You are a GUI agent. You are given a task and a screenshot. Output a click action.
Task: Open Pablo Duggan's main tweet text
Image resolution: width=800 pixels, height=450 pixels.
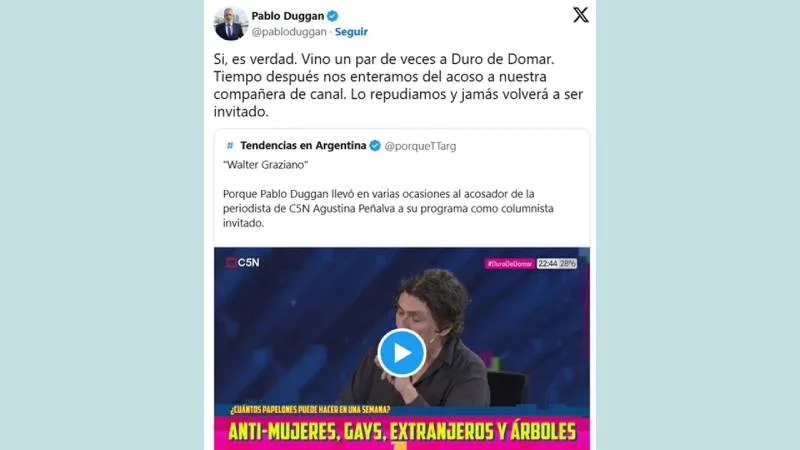[398, 85]
